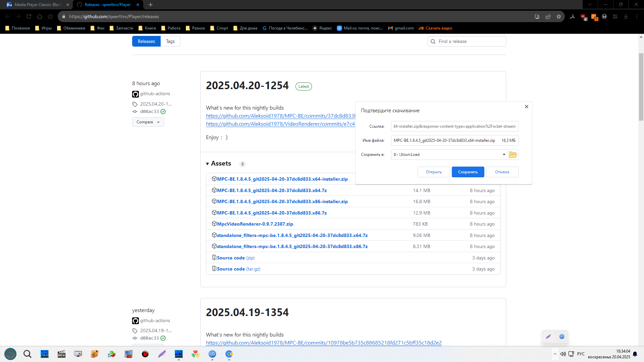Open the MPC-BE commits 37dc8d833 link
Image resolution: width=644 pixels, height=362 pixels.
(280, 116)
